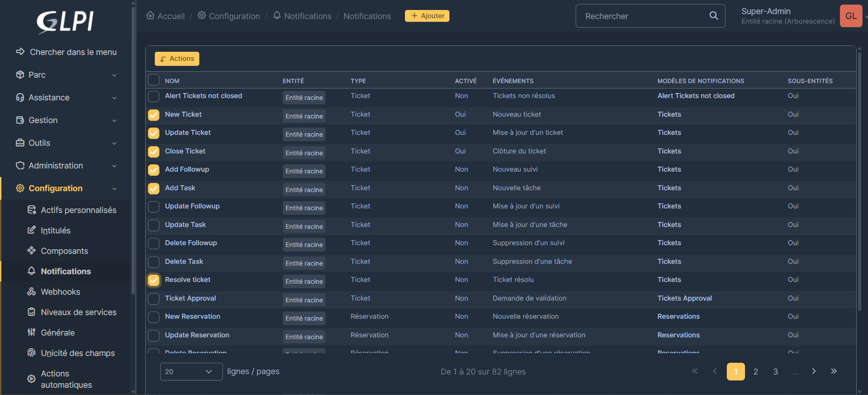Viewport: 868px width, 395px height.
Task: Click the Ajouter button
Action: tap(427, 16)
